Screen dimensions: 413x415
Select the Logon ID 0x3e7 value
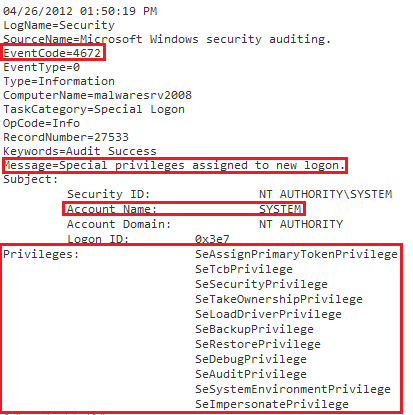pyautogui.click(x=212, y=239)
